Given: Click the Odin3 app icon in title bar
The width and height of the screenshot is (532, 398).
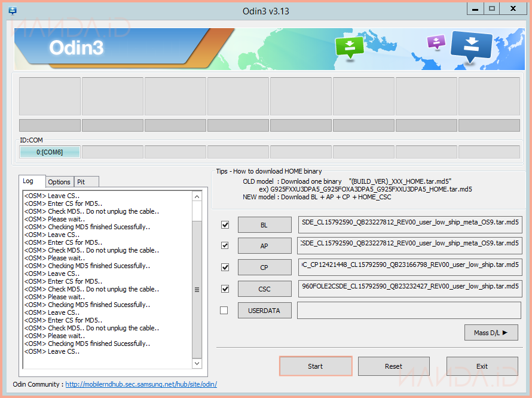Looking at the screenshot, I should point(12,10).
